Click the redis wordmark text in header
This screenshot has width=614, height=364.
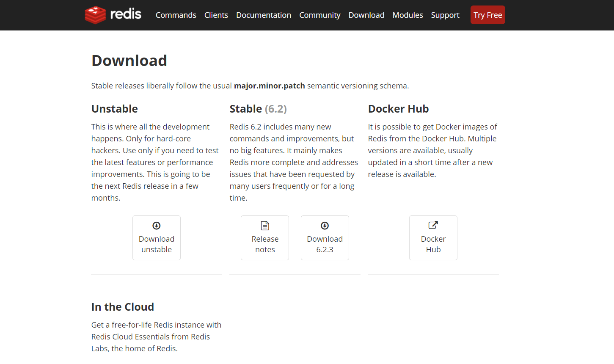(x=126, y=14)
